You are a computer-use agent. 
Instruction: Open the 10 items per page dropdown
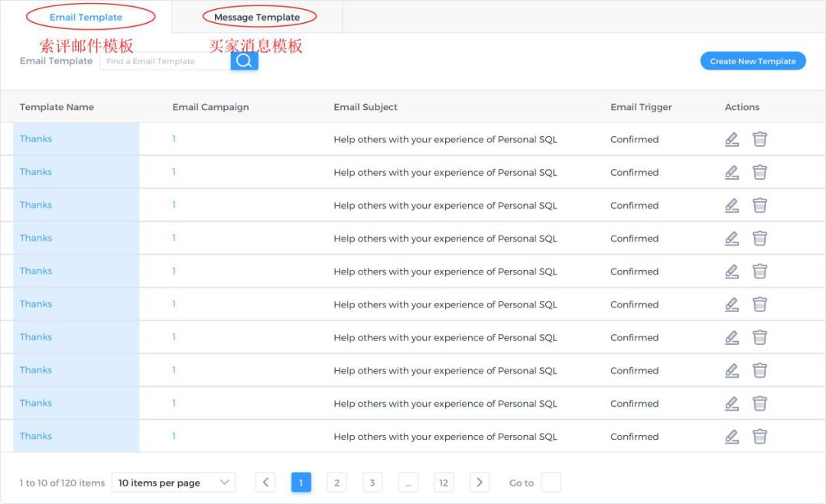[174, 483]
